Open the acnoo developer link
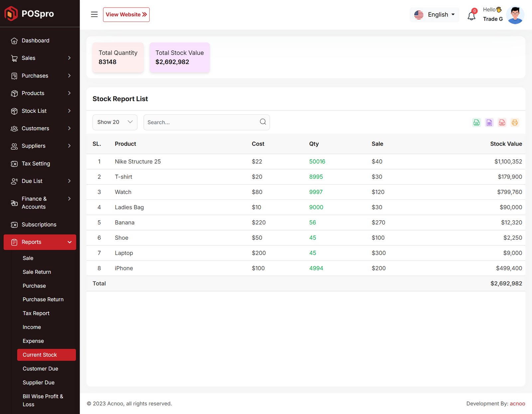532x414 pixels. (517, 403)
